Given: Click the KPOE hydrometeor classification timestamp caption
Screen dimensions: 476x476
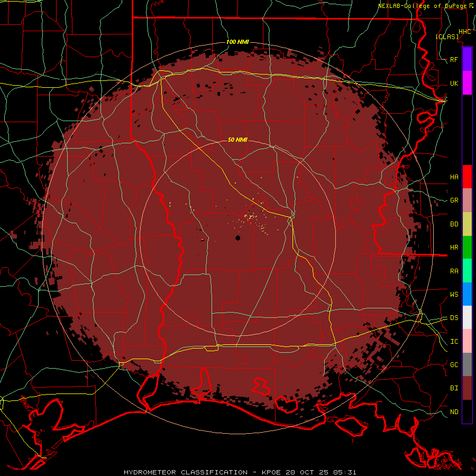Looking at the screenshot, I should pos(240,472).
